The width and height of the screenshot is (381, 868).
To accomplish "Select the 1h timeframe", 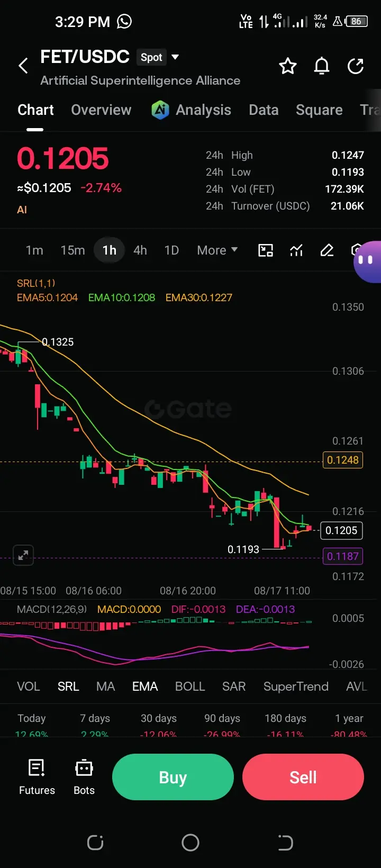I will point(110,250).
